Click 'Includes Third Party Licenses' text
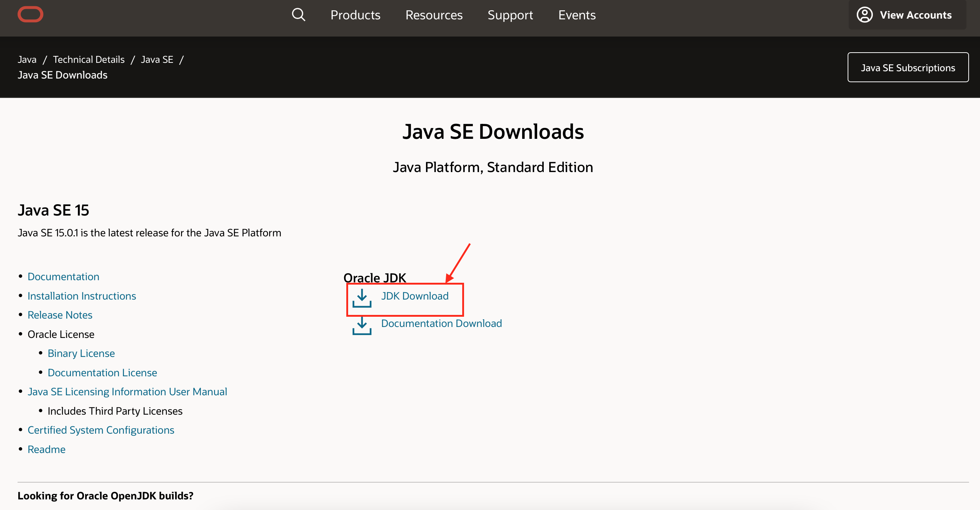980x510 pixels. tap(115, 411)
